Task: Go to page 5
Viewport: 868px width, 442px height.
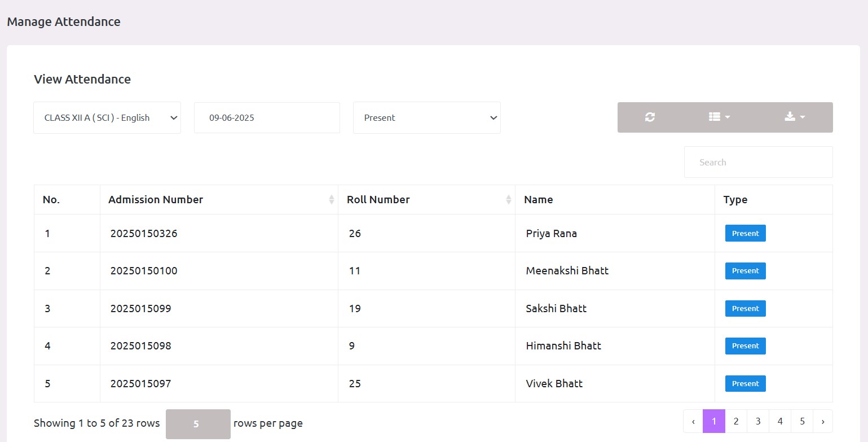Action: click(802, 421)
